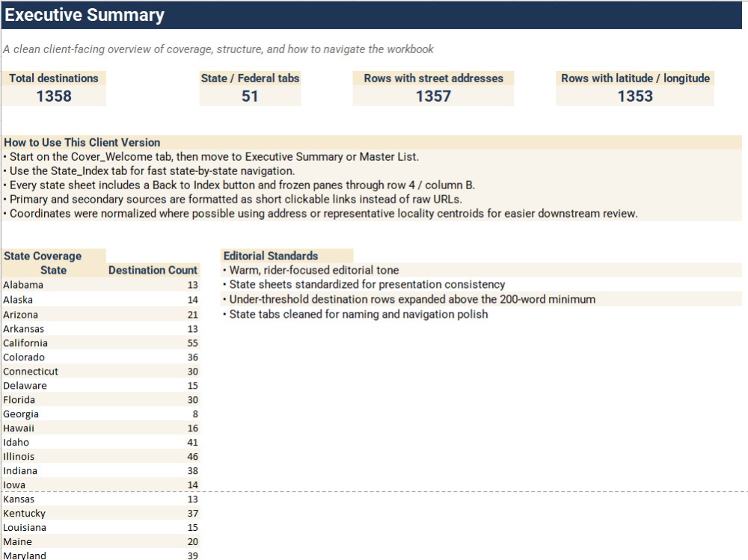Screen dimensions: 748x560
Task: Click the Under-threshold destination rows line
Action: 481,299
